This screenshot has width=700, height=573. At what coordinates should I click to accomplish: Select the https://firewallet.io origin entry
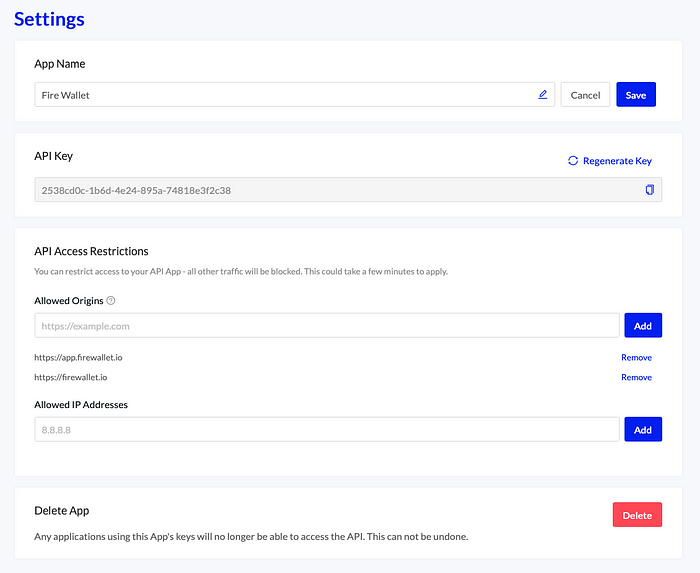70,377
